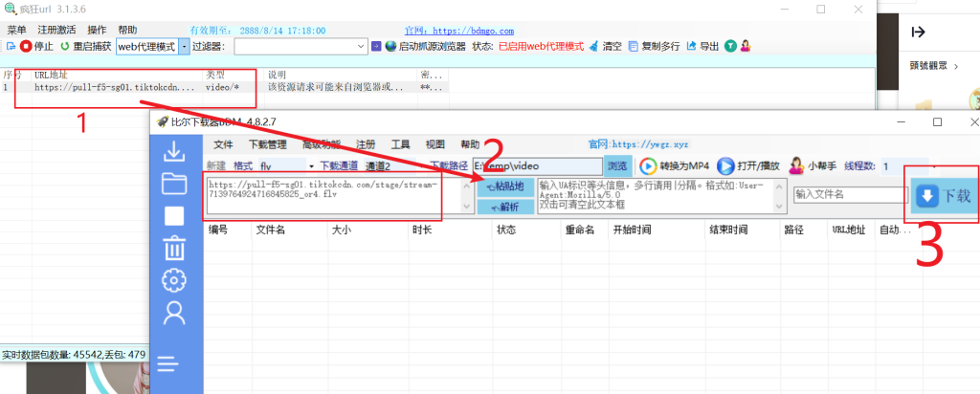Click the Export (导出) icon in 疯狂url
980x394 pixels.
[691, 46]
